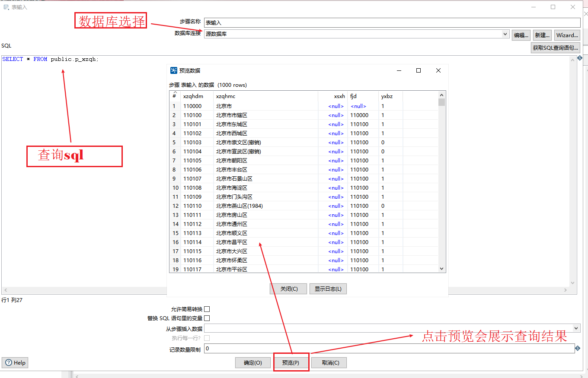Enable the 允许简易转换 checkbox
Screen dimensions: 588x378
coord(207,309)
